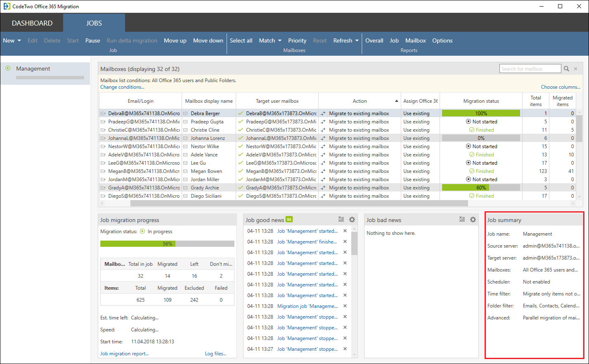This screenshot has height=364, width=589.
Task: Click the envelope icon next to MeganB email
Action: [x=103, y=171]
